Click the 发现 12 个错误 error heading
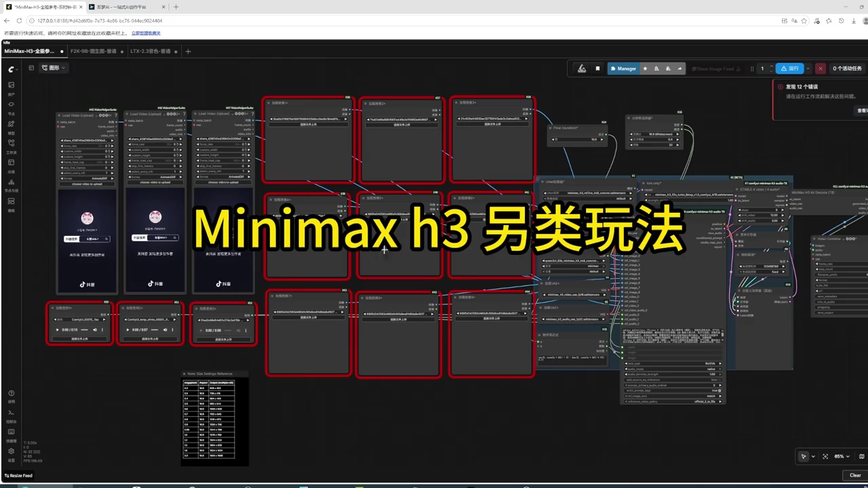This screenshot has width=868, height=488. pyautogui.click(x=802, y=87)
